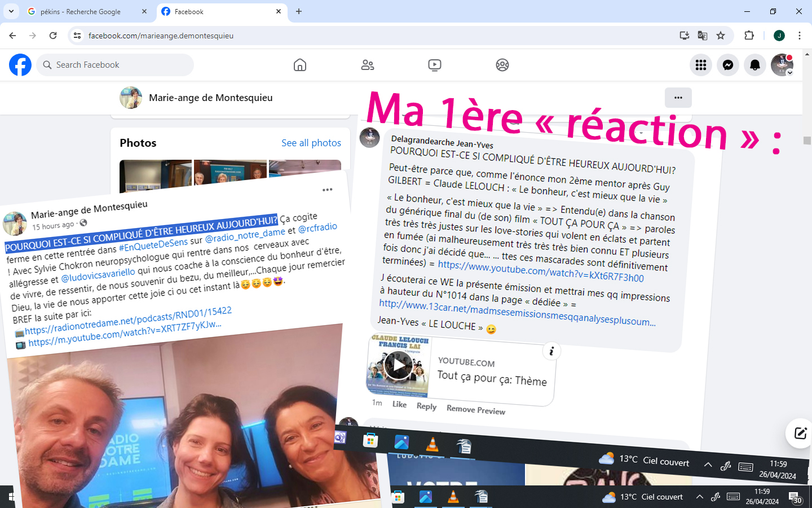Image resolution: width=812 pixels, height=508 pixels.
Task: Go to the Facebook Home feed
Action: tap(300, 65)
